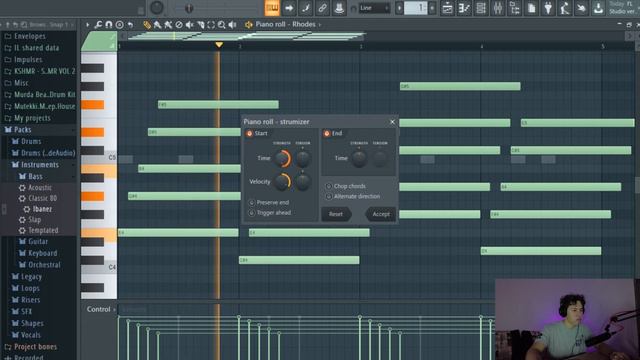Select the Mute tool in piano roll
Viewport: 640px width, 360px height.
click(189, 25)
